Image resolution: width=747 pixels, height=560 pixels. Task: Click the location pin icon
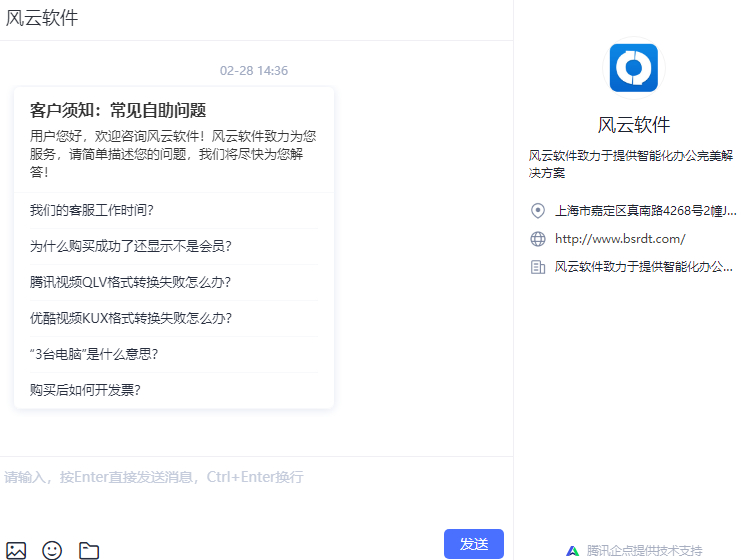pyautogui.click(x=538, y=210)
